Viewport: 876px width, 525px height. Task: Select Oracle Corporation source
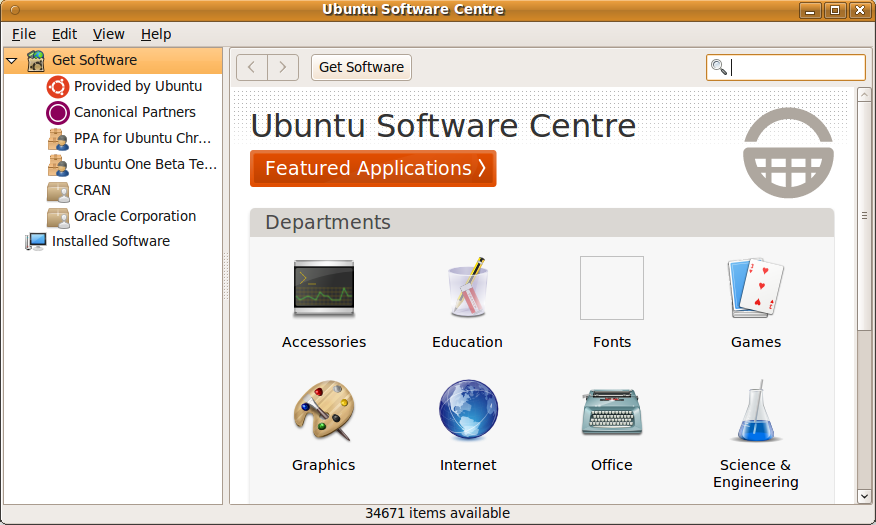tap(135, 216)
